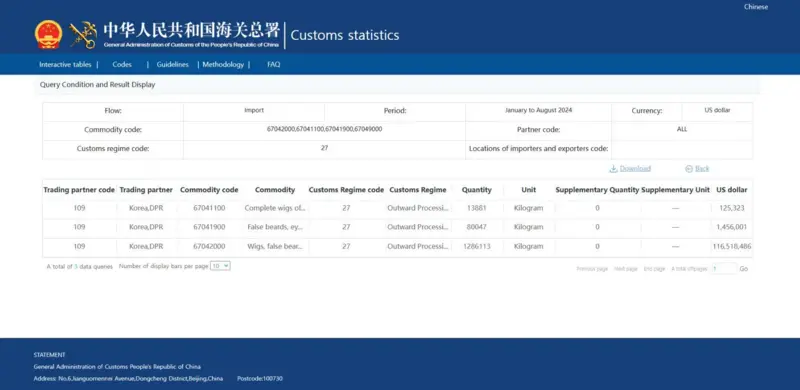Click the footer address line
Viewport: 800px width, 390px height.
[128, 379]
